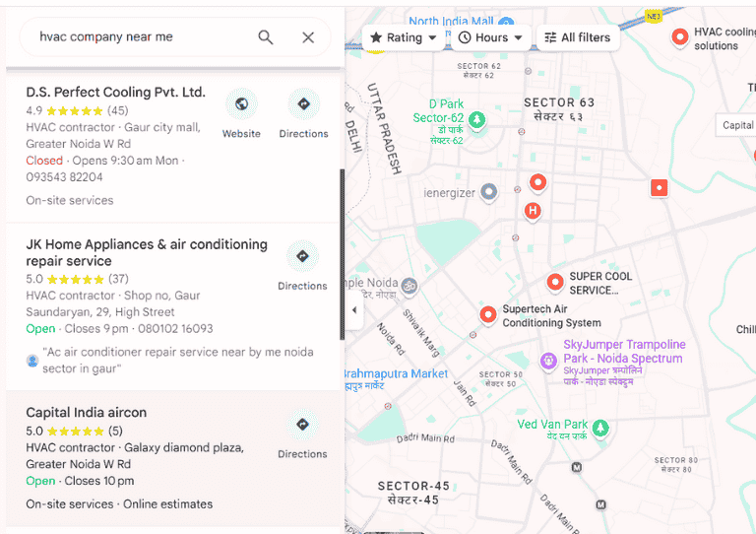Get Directions to JK Home Appliances

pos(302,257)
